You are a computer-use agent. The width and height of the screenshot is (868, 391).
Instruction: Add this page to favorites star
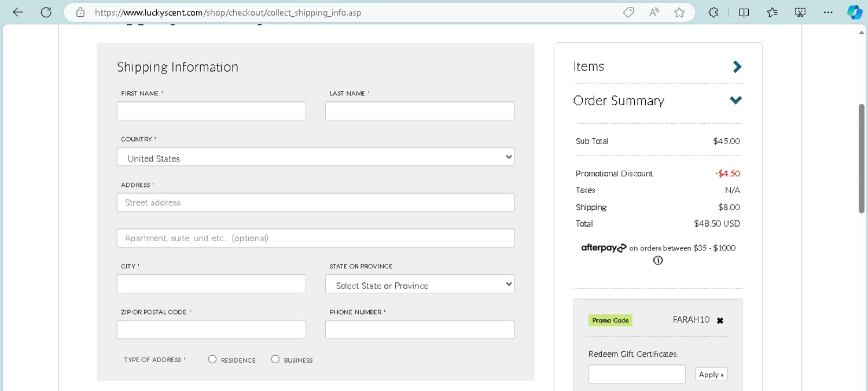click(x=679, y=12)
